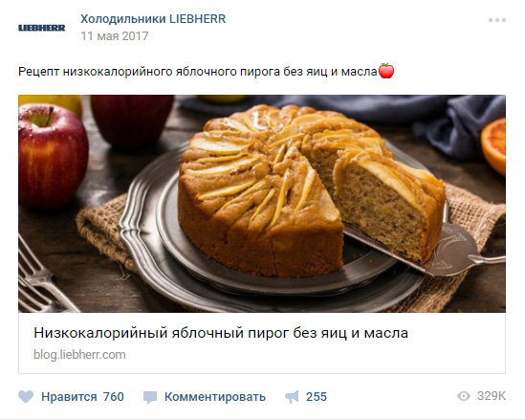The width and height of the screenshot is (525, 420).
Task: Click Комментировать to write a comment
Action: pos(215,397)
